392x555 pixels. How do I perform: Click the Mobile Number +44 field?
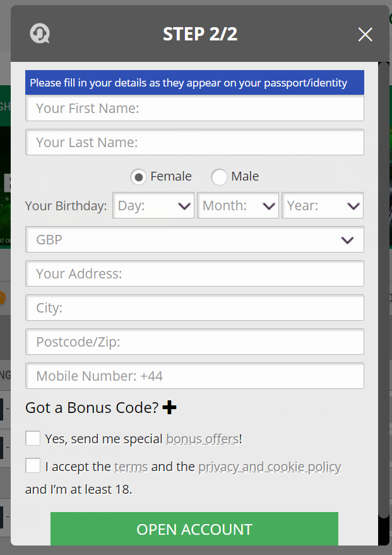pos(194,376)
